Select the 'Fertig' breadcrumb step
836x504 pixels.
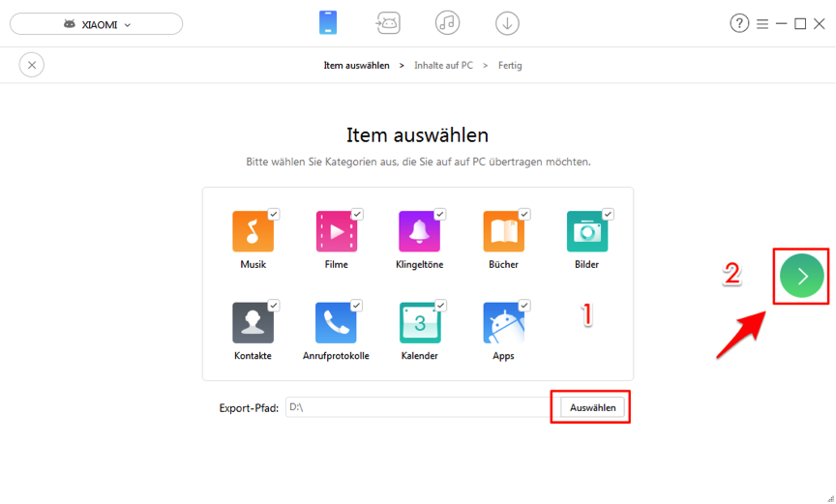510,66
